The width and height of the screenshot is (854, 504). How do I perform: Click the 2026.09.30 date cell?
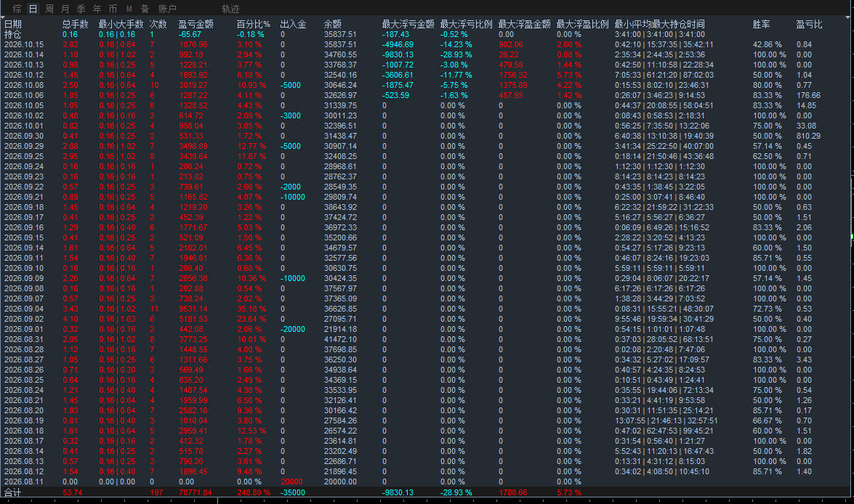pyautogui.click(x=24, y=136)
